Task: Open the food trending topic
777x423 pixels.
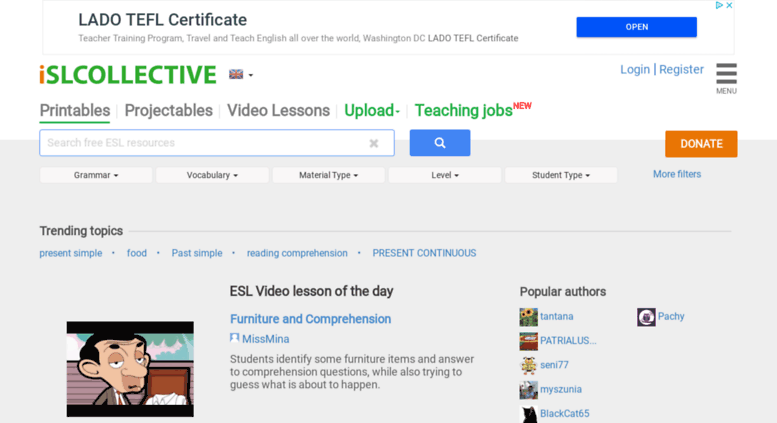Action: tap(137, 253)
